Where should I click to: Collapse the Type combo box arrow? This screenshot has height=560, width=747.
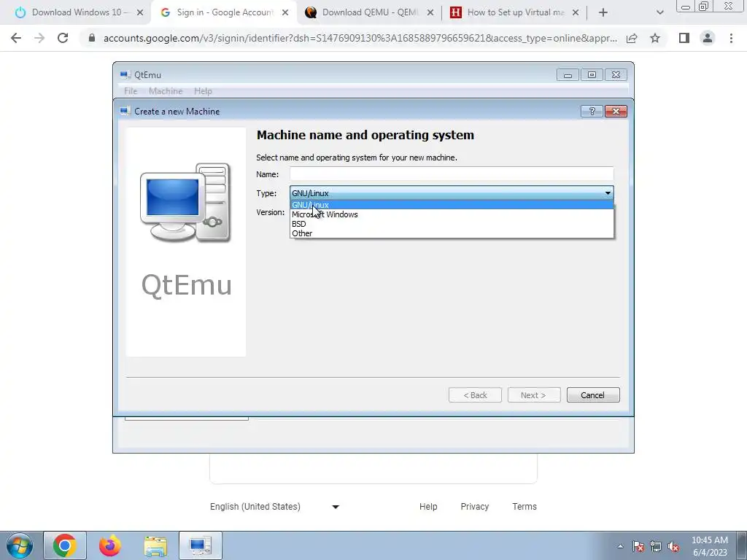608,192
